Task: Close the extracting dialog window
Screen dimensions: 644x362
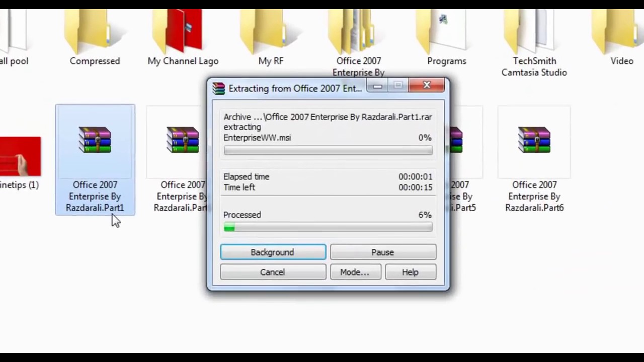Action: [427, 85]
